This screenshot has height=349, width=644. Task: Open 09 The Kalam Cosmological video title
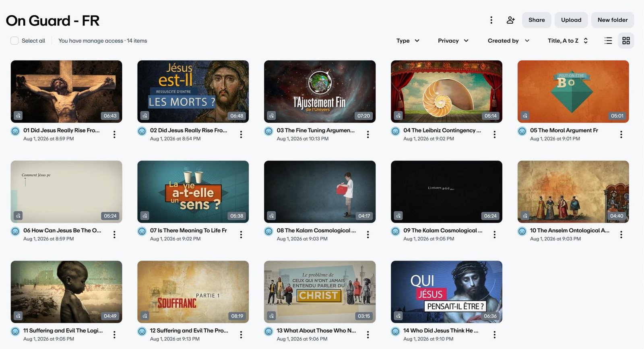(x=443, y=231)
